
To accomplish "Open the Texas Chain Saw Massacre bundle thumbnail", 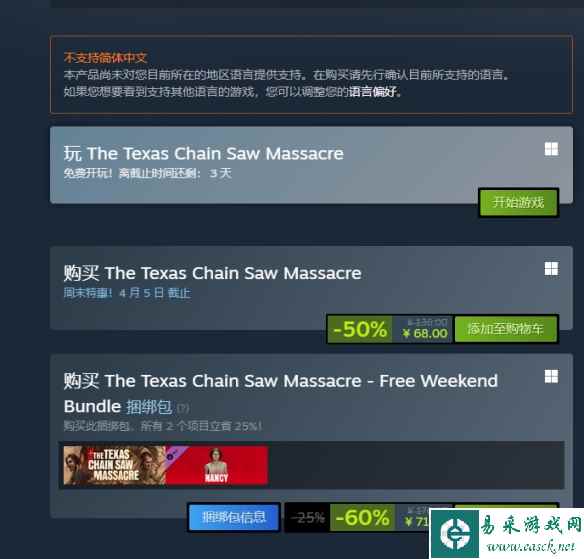I will pos(114,465).
